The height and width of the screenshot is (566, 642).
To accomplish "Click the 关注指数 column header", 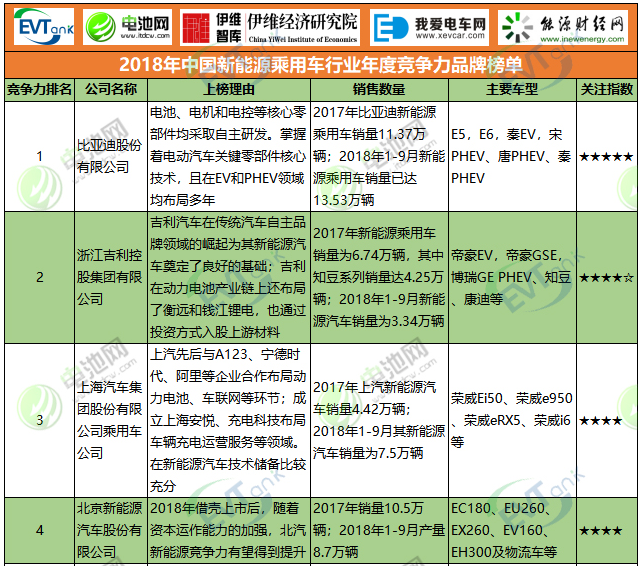I will pyautogui.click(x=607, y=89).
